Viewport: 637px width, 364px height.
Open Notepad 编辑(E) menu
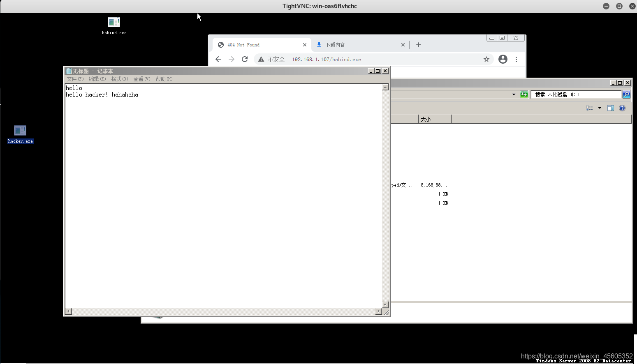click(97, 79)
